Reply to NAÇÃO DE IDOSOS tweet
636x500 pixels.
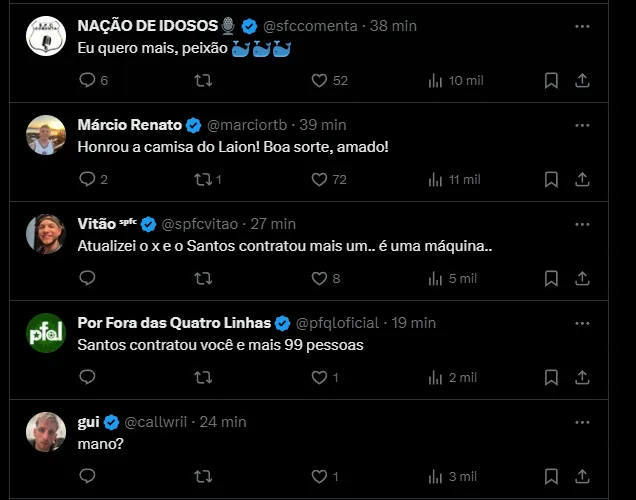(87, 80)
